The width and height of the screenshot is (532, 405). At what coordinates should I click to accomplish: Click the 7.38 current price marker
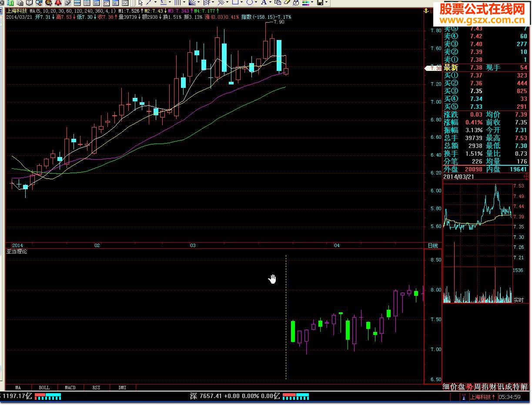433,68
